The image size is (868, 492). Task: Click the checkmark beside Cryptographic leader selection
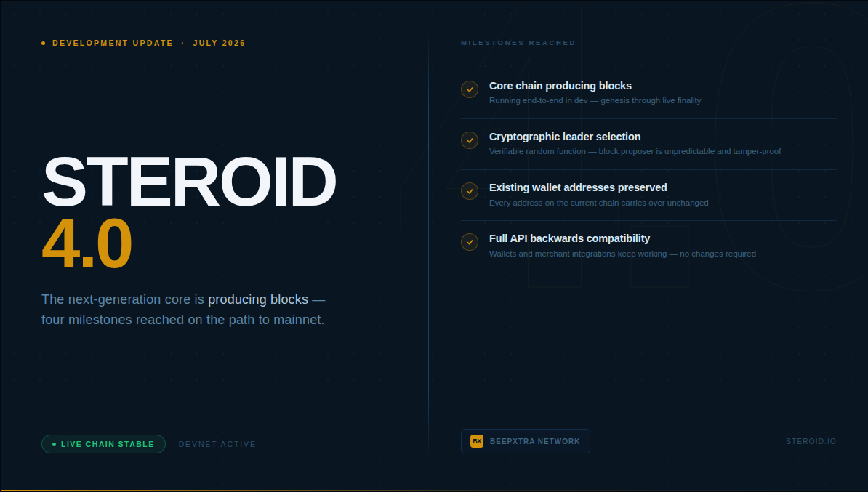[470, 140]
